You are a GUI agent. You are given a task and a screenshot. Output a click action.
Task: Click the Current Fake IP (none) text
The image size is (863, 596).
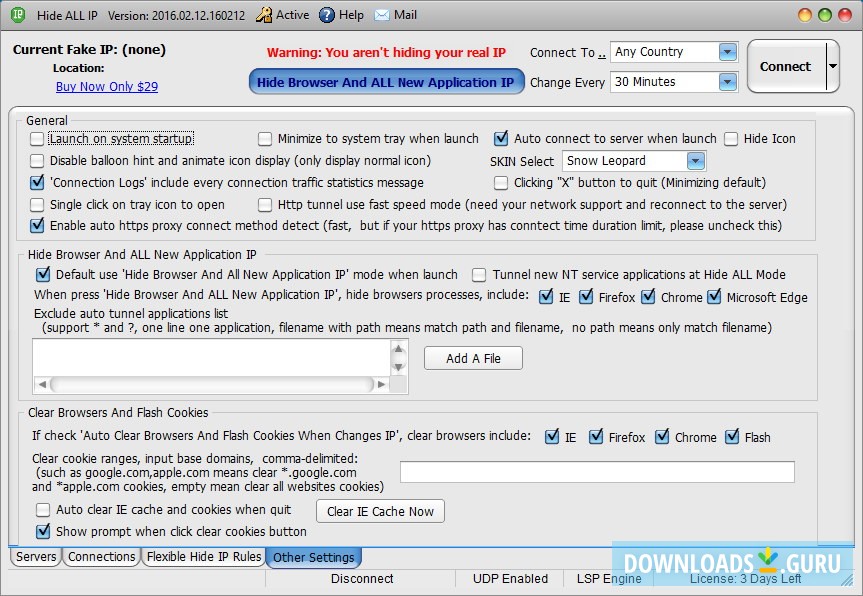[x=89, y=50]
